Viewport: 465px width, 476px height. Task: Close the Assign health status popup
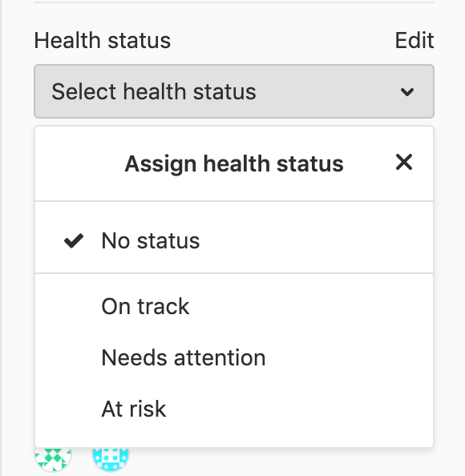404,162
